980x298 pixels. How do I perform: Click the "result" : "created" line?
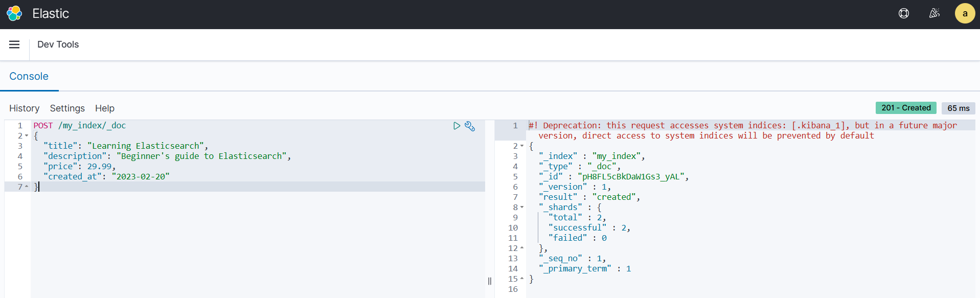pyautogui.click(x=589, y=197)
